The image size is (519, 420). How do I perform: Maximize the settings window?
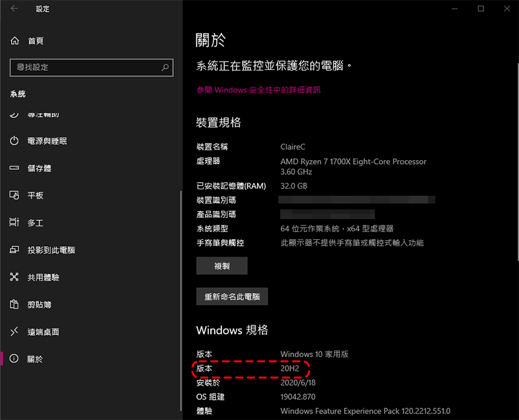[x=481, y=8]
